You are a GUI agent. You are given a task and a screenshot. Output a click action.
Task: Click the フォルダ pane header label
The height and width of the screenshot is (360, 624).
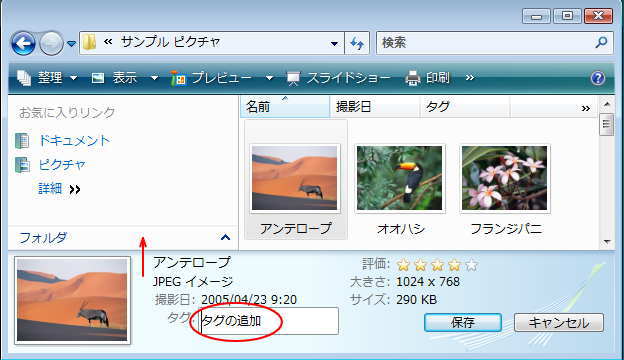pos(43,238)
